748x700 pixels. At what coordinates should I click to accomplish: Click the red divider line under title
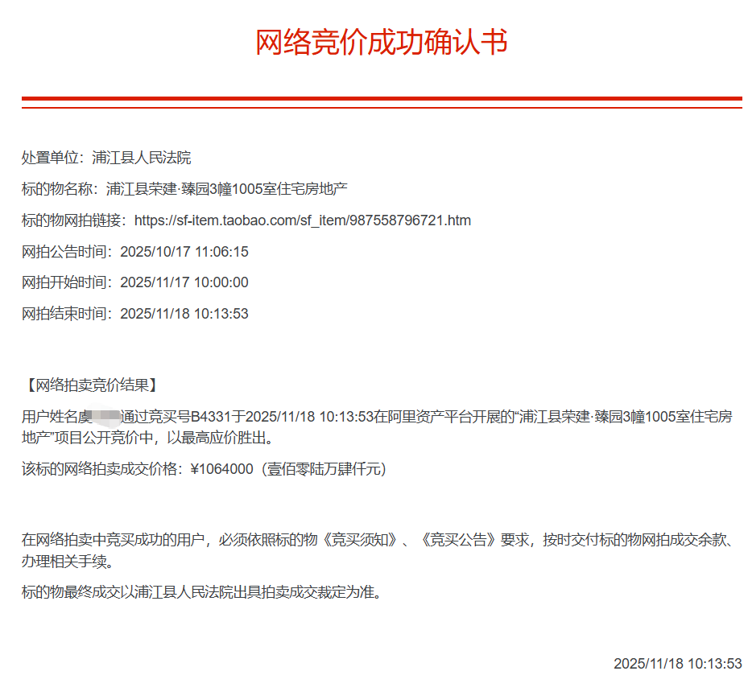click(x=382, y=100)
